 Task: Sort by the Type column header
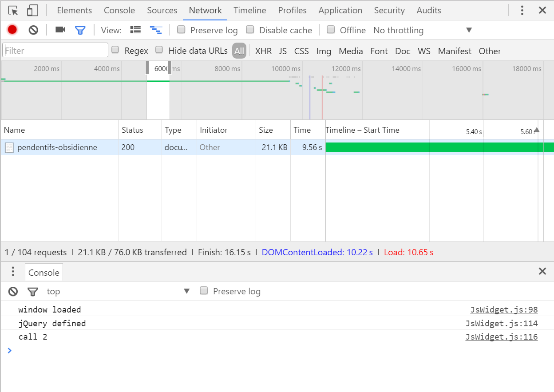pyautogui.click(x=179, y=130)
